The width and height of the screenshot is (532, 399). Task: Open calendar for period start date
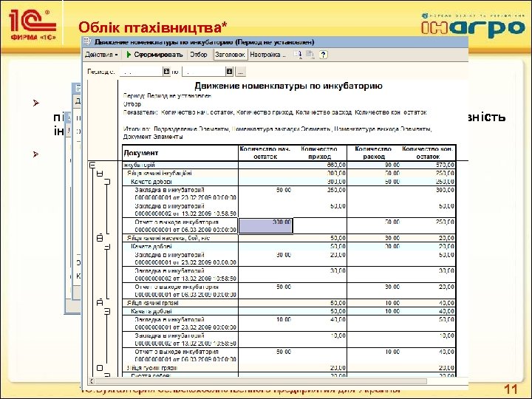(166, 72)
